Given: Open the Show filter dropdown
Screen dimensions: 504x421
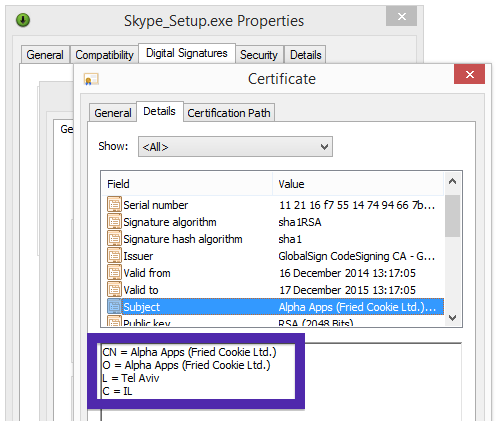Looking at the screenshot, I should pos(235,146).
